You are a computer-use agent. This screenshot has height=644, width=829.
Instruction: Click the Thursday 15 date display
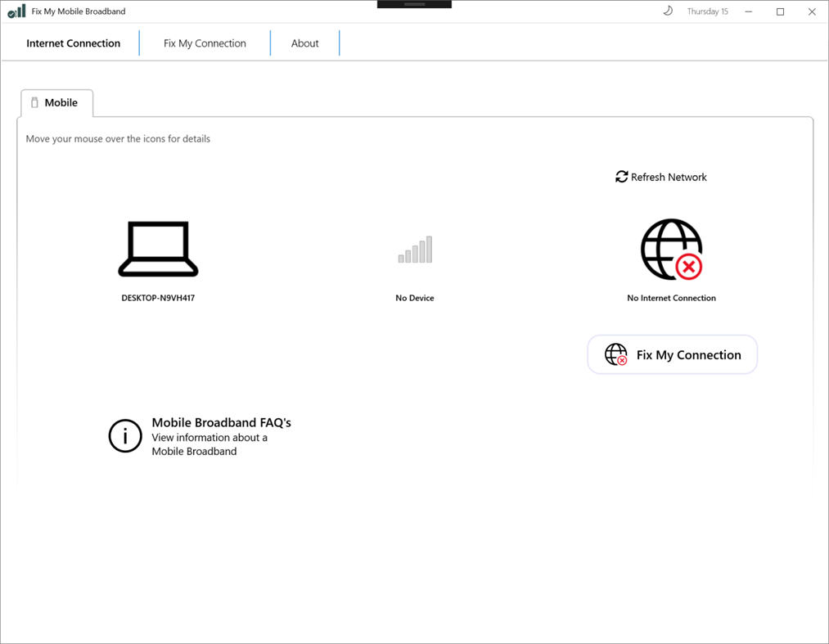tap(707, 11)
